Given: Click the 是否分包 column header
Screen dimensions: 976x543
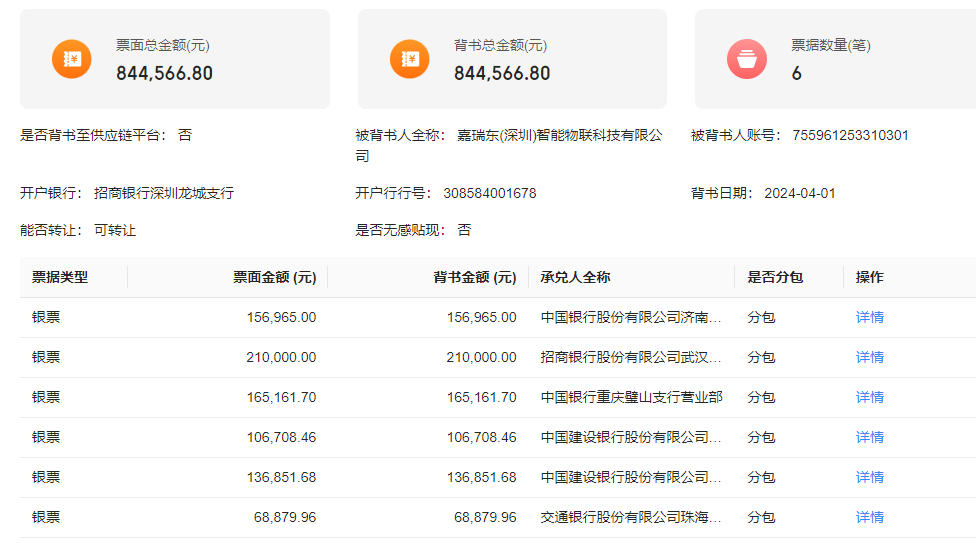Looking at the screenshot, I should click(775, 277).
